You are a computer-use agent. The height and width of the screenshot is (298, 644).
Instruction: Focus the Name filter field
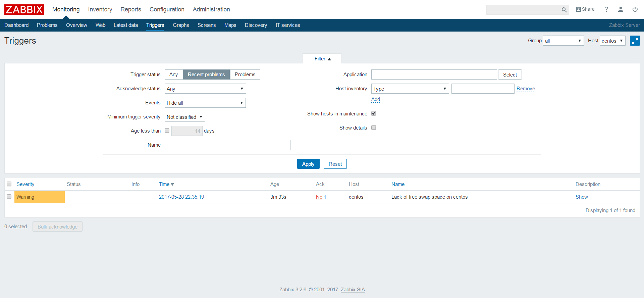227,145
